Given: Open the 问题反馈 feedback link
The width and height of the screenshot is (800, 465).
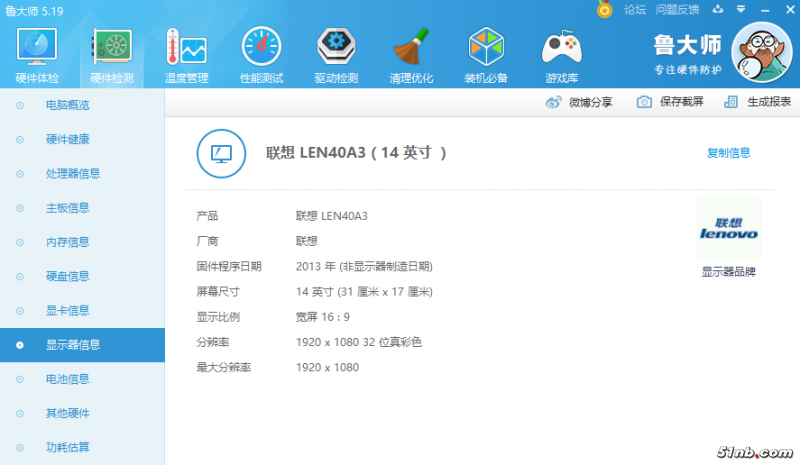Looking at the screenshot, I should tap(677, 10).
